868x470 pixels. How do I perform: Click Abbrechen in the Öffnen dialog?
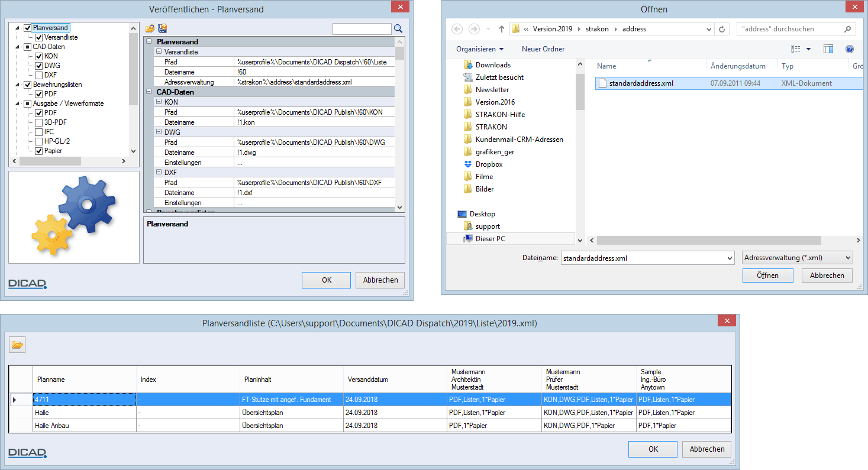coord(827,275)
